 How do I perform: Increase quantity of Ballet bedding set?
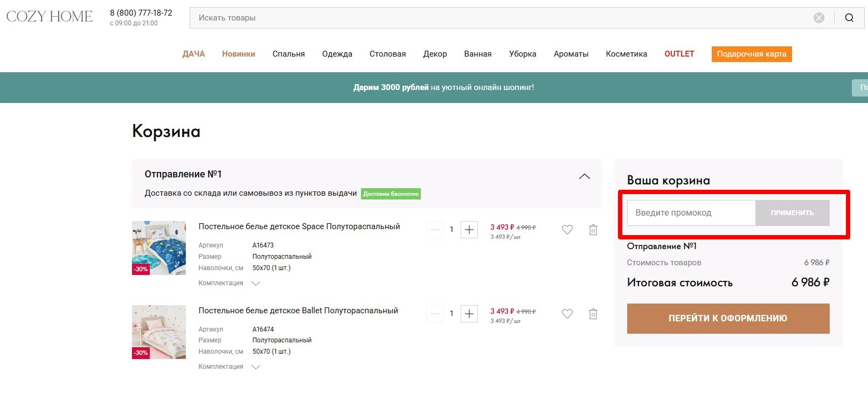[469, 314]
